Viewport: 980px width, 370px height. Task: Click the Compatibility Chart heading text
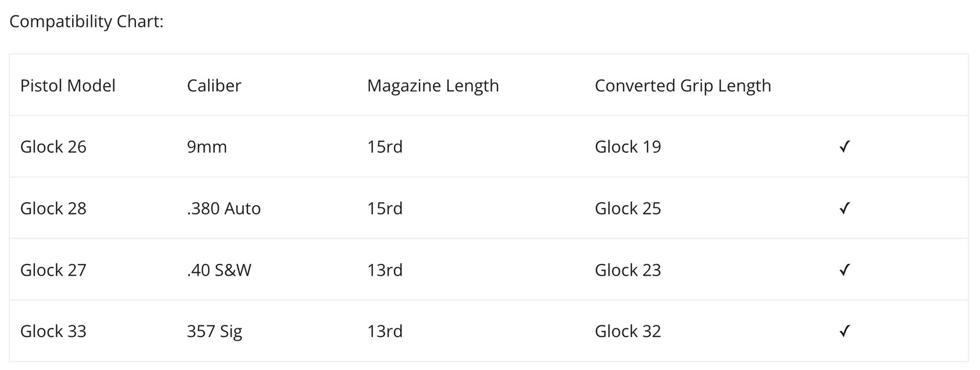pos(86,21)
